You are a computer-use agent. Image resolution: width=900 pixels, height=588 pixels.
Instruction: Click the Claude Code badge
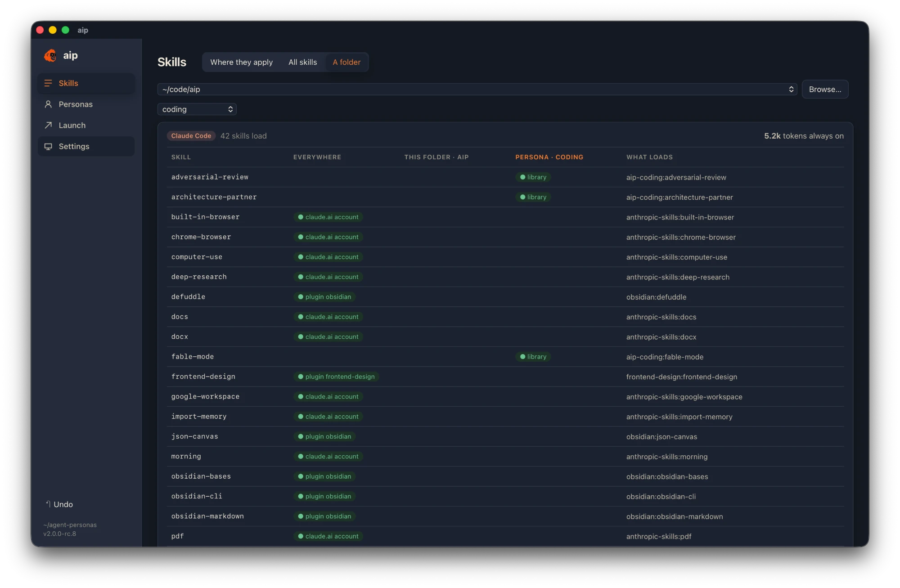pyautogui.click(x=191, y=136)
